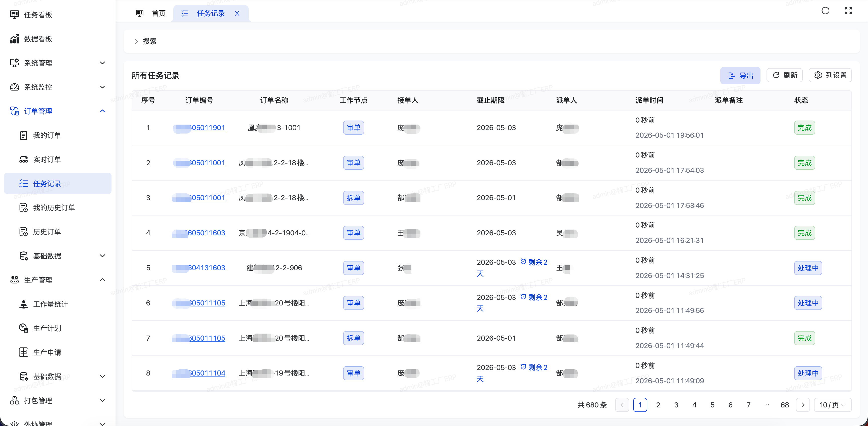Collapse the 生产管理 menu chevron
868x426 pixels.
(102, 280)
